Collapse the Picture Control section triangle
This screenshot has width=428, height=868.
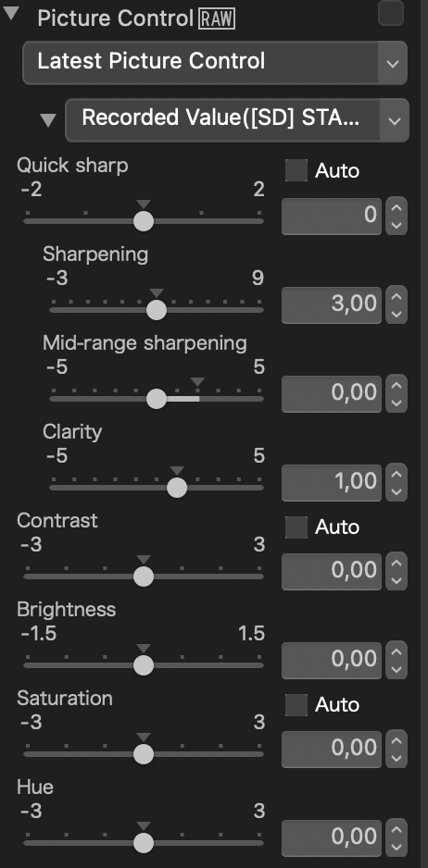click(12, 16)
